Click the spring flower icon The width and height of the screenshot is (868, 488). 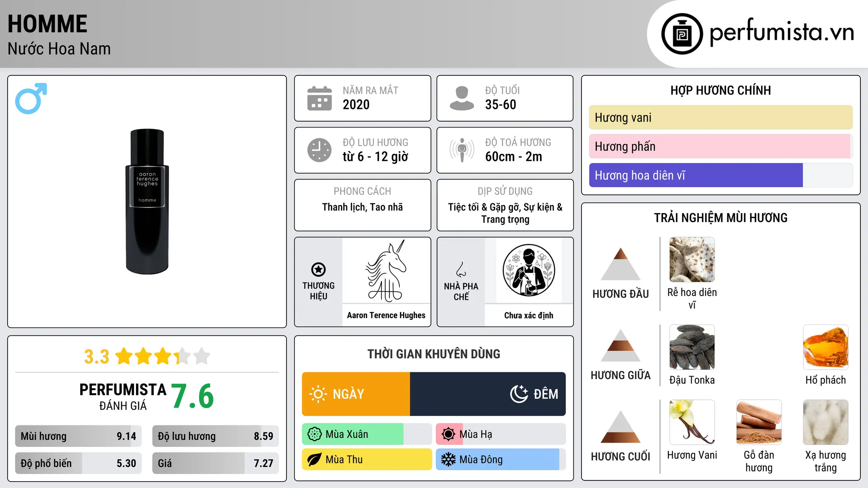click(x=314, y=434)
